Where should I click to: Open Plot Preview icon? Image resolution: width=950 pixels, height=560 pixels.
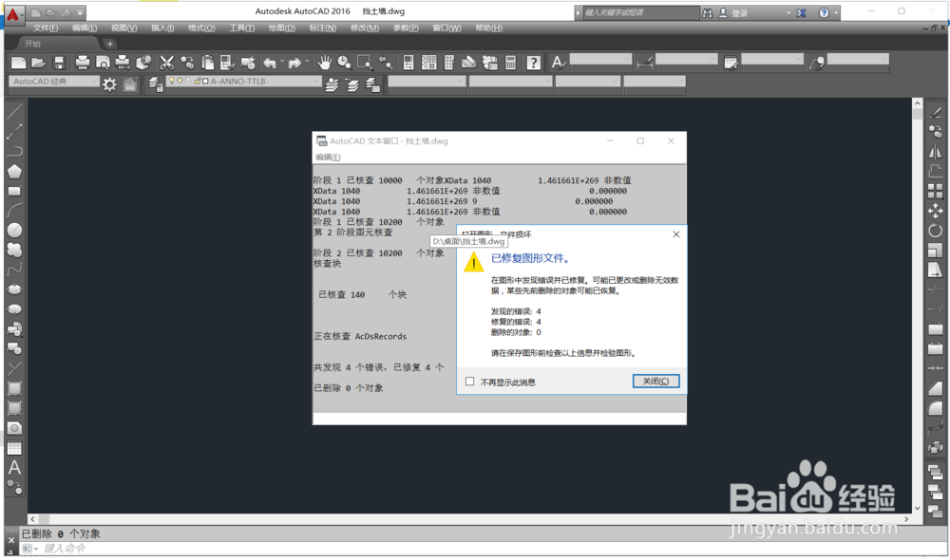click(103, 63)
